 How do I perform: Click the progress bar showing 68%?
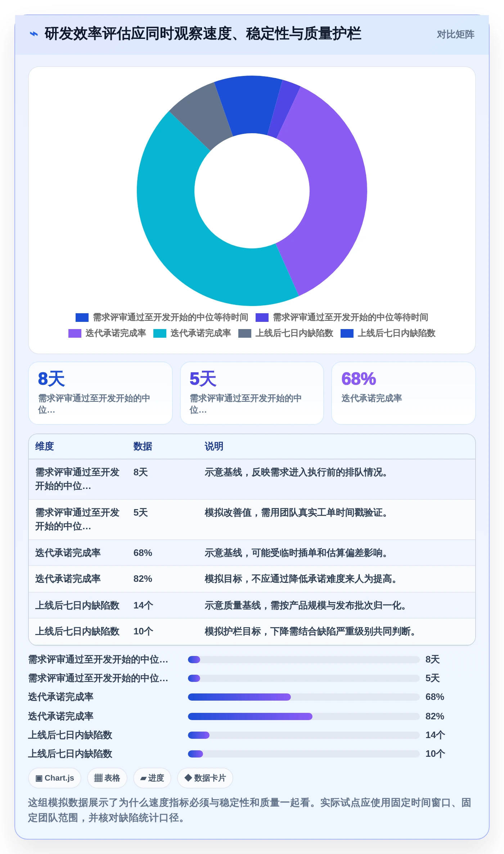click(303, 697)
